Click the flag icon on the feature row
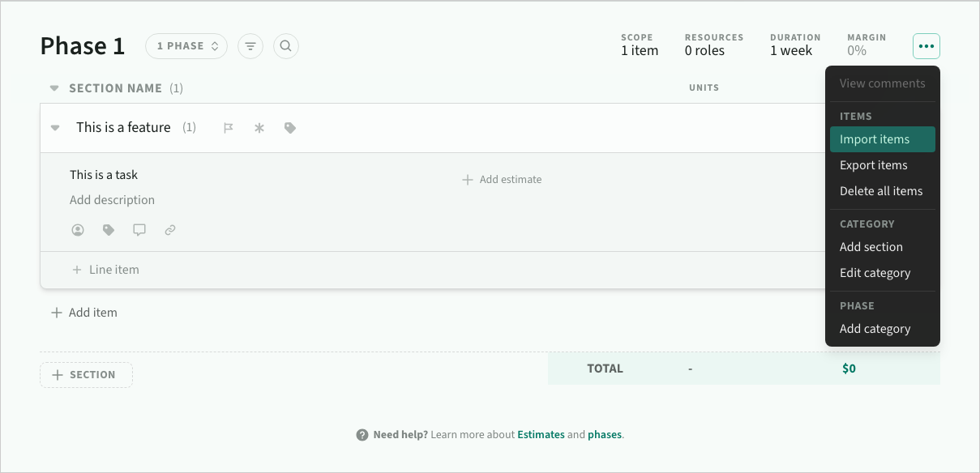 (x=229, y=128)
